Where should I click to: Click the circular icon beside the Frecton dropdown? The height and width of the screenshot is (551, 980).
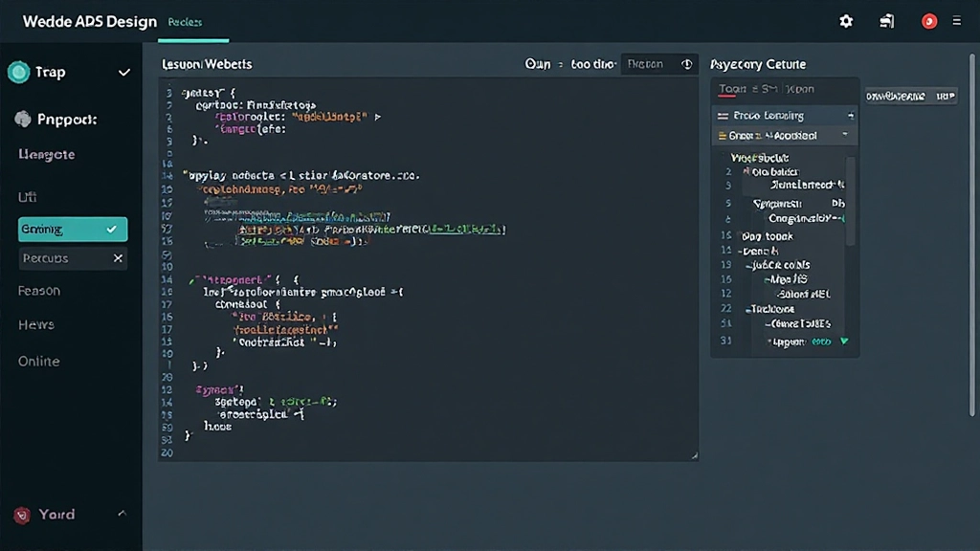coord(686,64)
